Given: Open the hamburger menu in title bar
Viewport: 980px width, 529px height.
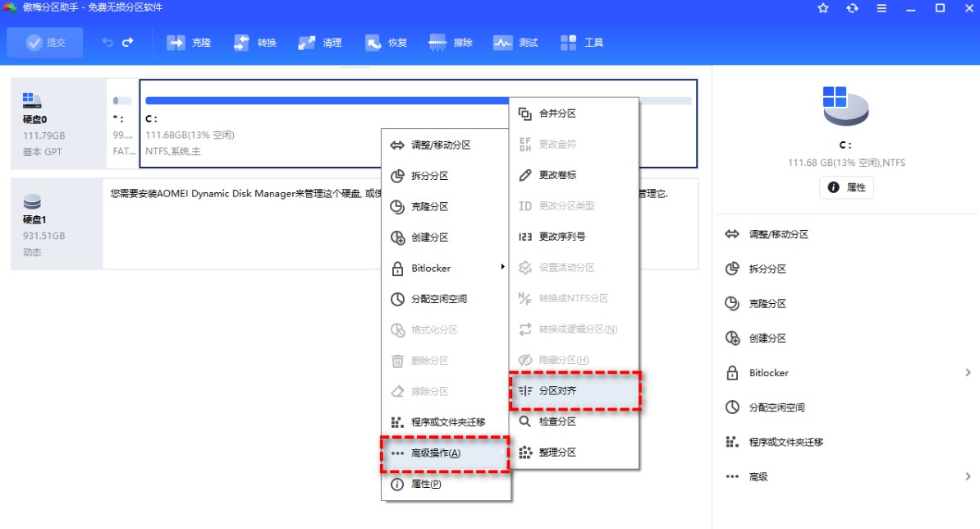Looking at the screenshot, I should tap(882, 9).
